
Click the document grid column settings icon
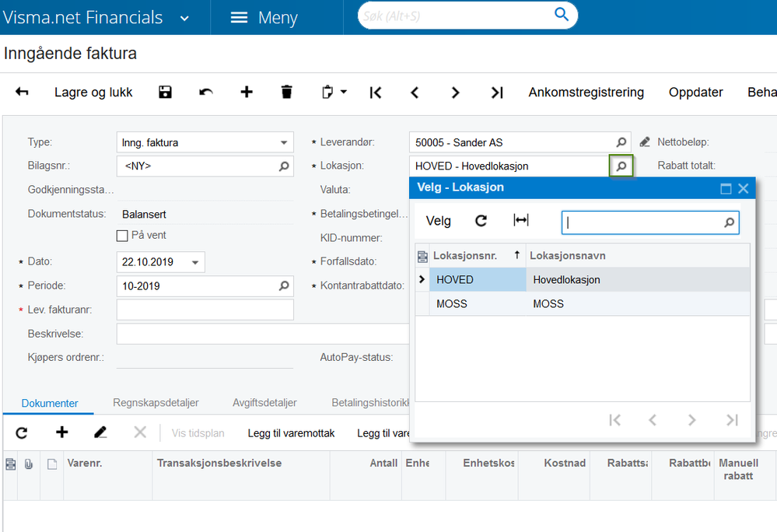10,464
